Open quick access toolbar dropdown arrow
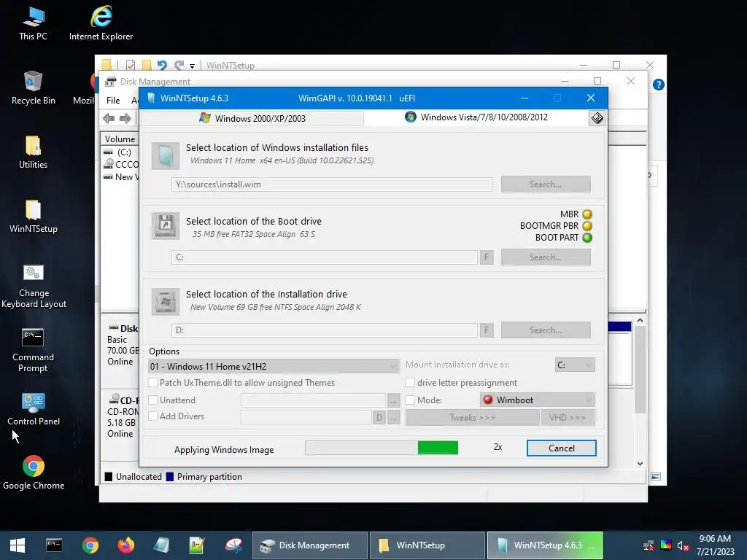The width and height of the screenshot is (747, 560). (192, 66)
